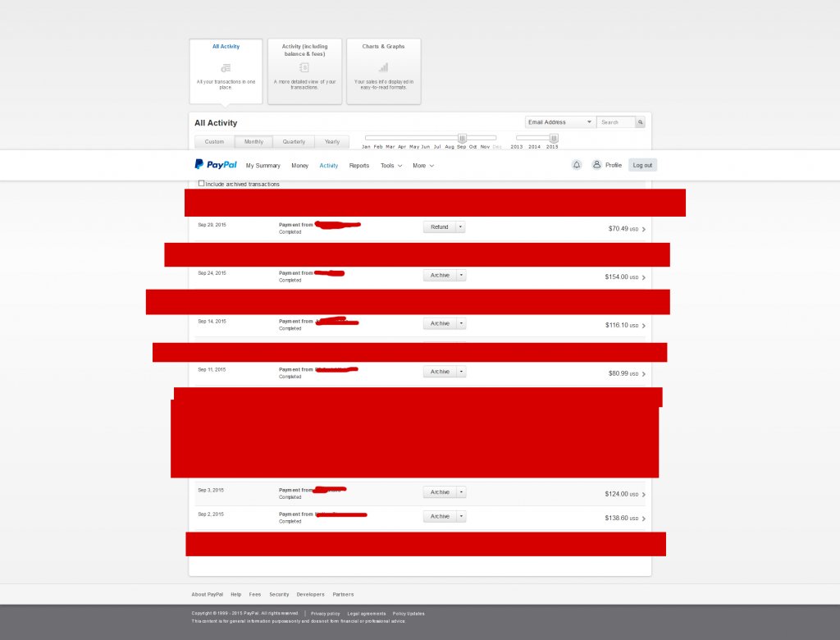840x640 pixels.
Task: Open the Partners footer link
Action: pos(343,594)
